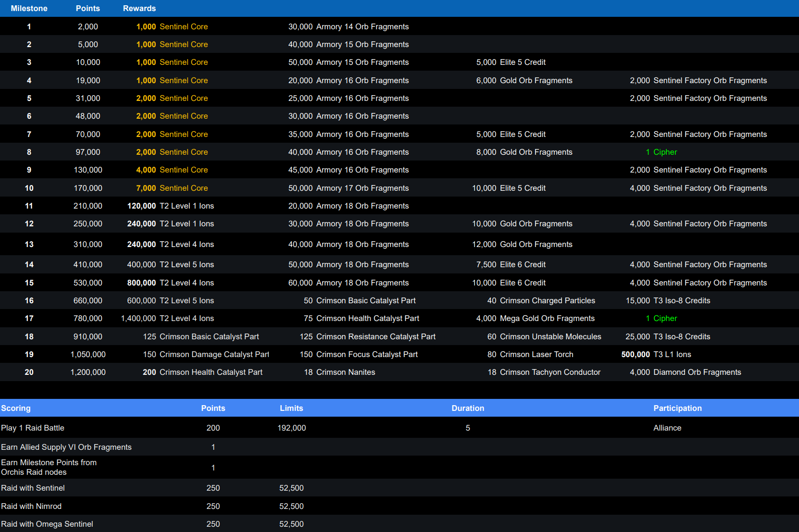Click the 500,000 T3 L1 Ions reward
The image size is (799, 532).
click(x=656, y=354)
